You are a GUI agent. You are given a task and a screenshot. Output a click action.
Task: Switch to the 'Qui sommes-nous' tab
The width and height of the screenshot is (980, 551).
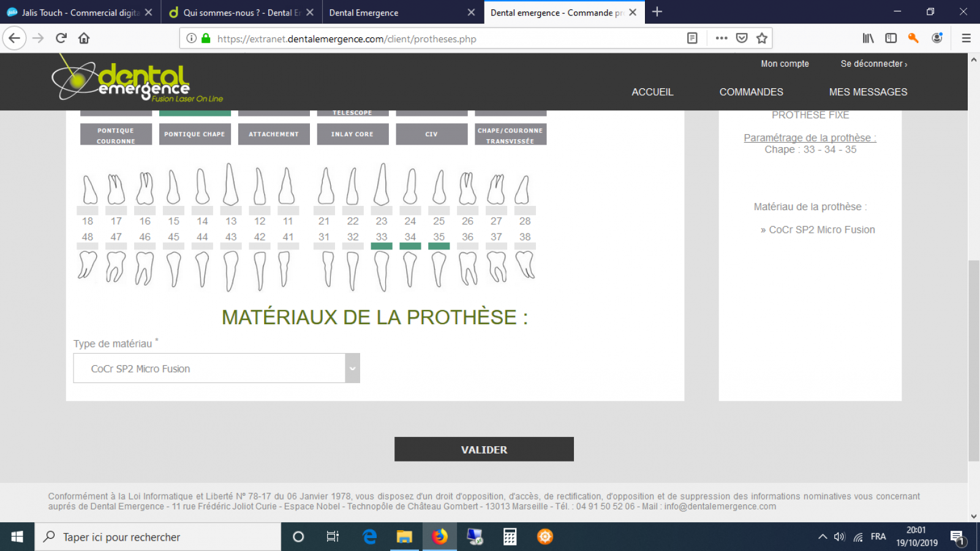tap(240, 12)
